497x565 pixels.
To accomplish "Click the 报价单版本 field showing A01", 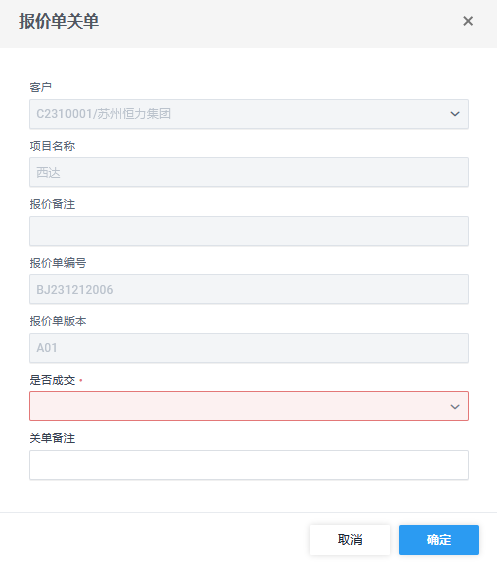I will [249, 348].
